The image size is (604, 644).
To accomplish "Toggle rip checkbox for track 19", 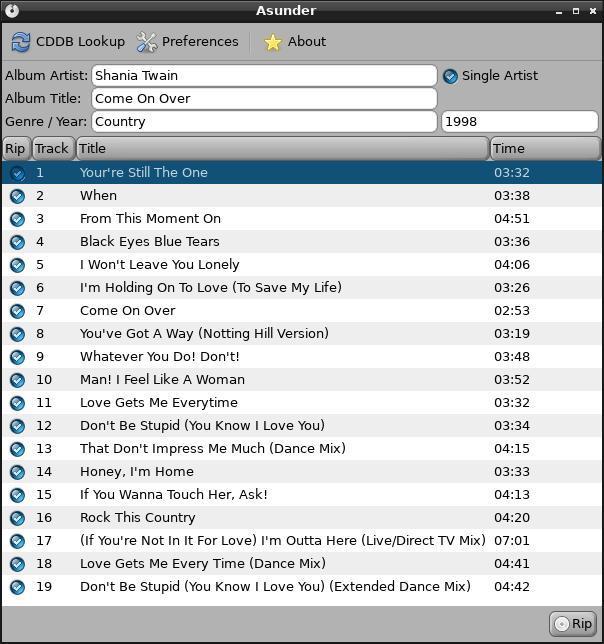I will (x=17, y=587).
